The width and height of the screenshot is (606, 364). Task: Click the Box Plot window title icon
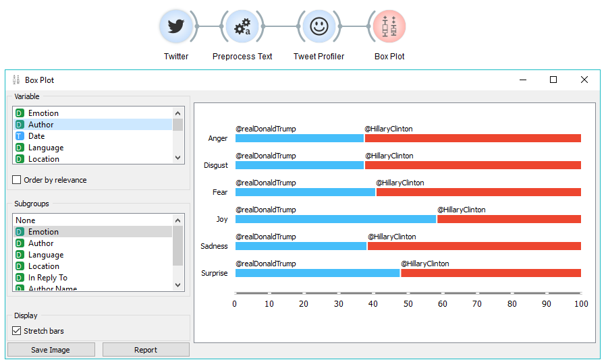point(16,80)
